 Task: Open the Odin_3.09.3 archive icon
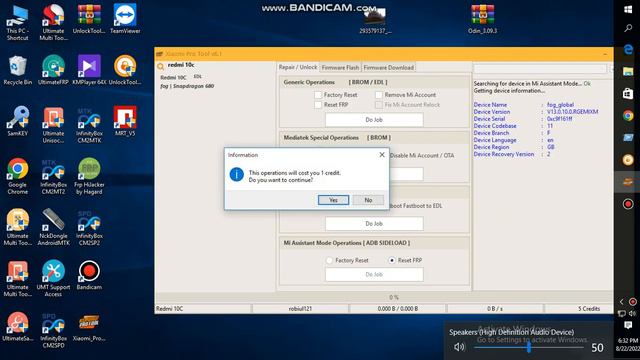click(482, 20)
